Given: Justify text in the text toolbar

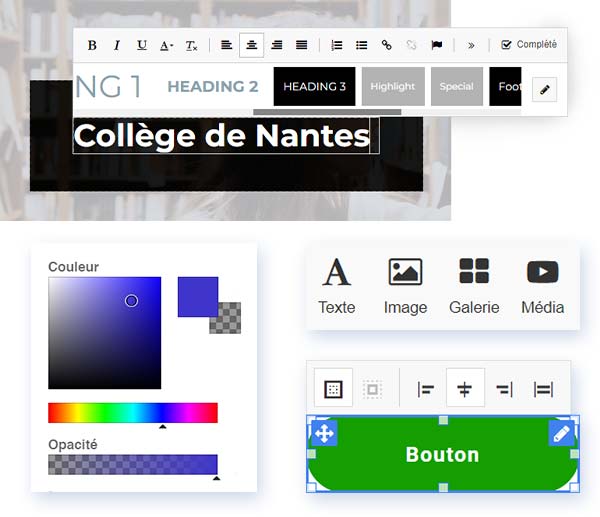Looking at the screenshot, I should pyautogui.click(x=302, y=45).
